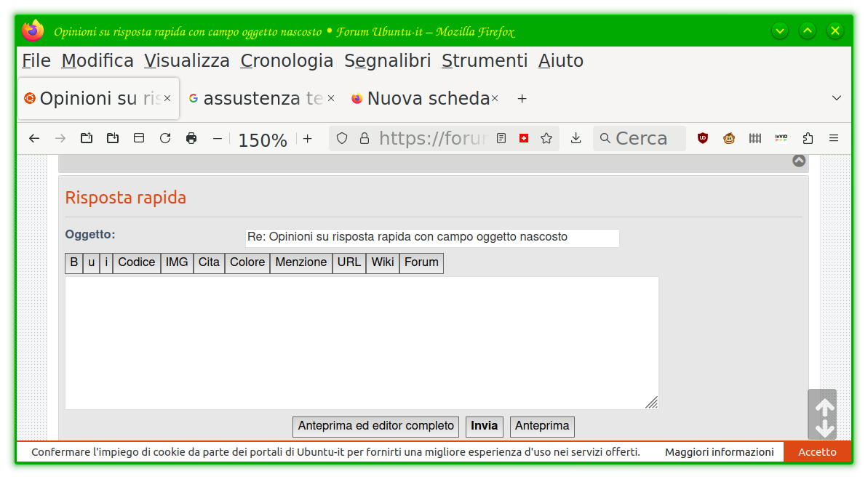Open the InVID extension

tap(781, 137)
